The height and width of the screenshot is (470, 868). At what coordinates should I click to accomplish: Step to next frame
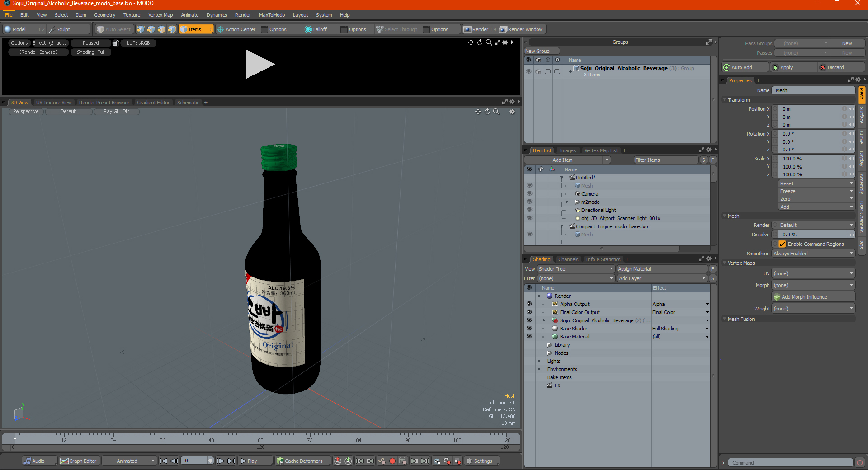220,461
